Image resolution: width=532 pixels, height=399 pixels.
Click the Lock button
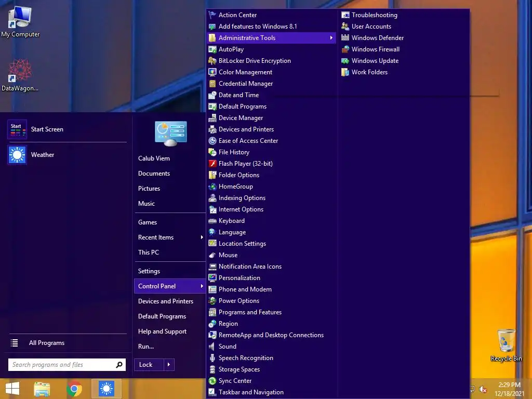(149, 365)
